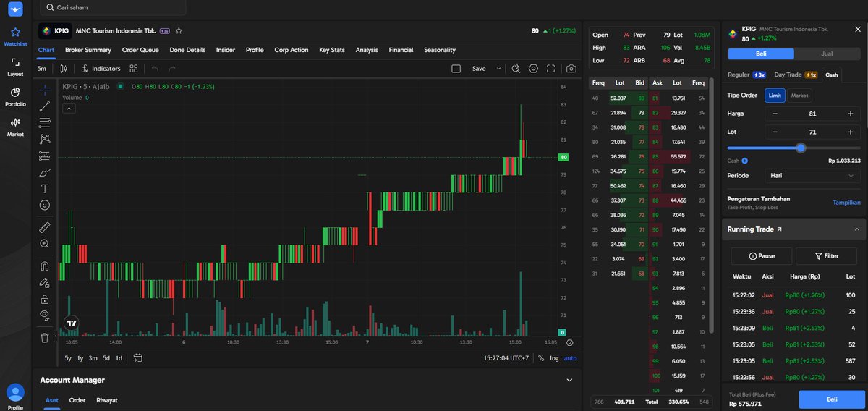Open the Periode Hari dropdown

[812, 175]
